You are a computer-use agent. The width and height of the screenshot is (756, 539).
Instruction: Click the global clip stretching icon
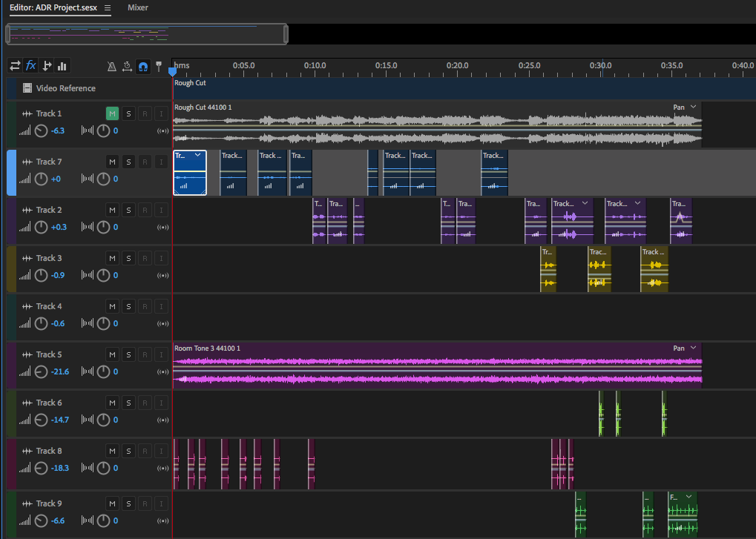pos(127,66)
